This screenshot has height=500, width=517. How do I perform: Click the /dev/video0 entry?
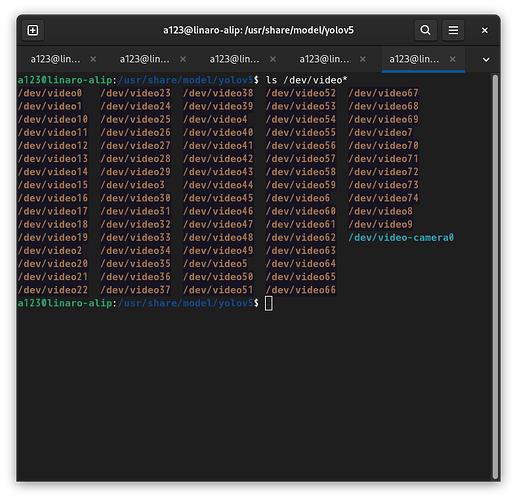coord(50,93)
